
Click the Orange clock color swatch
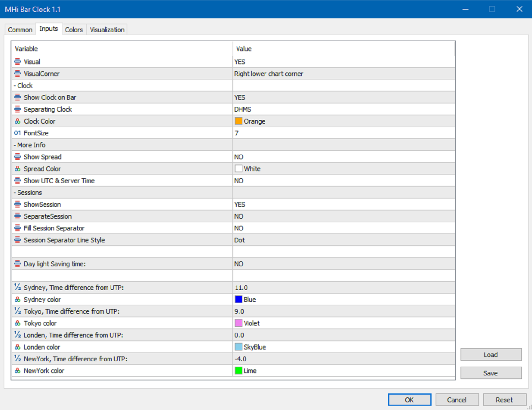click(x=238, y=121)
